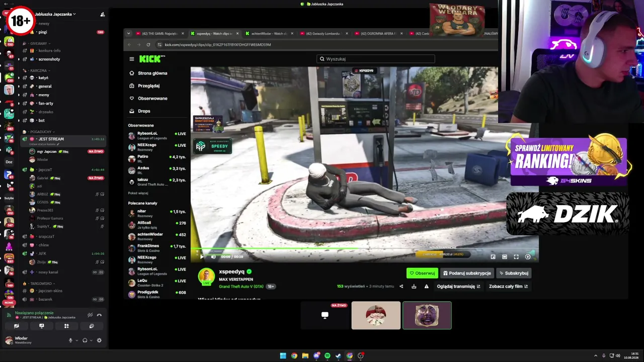Toggle Discord headphone deafen
Viewport: 644px width, 362px height.
click(85, 340)
